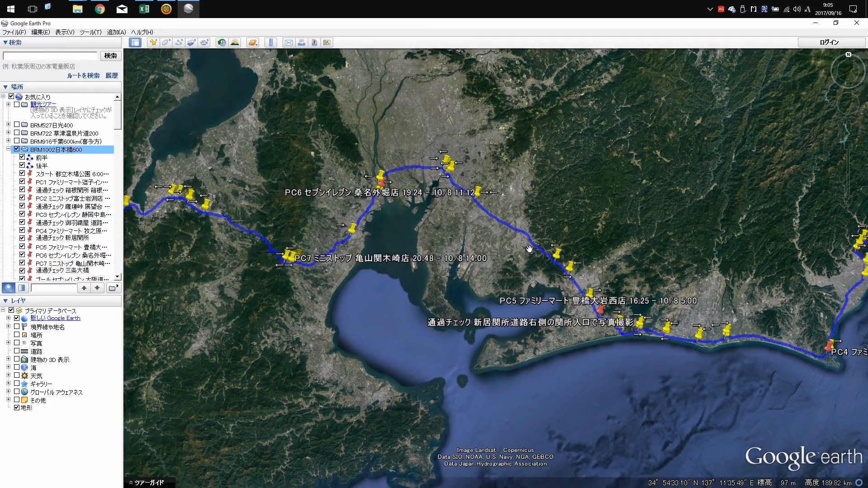
Task: Select the Add Path tool
Action: [x=179, y=42]
